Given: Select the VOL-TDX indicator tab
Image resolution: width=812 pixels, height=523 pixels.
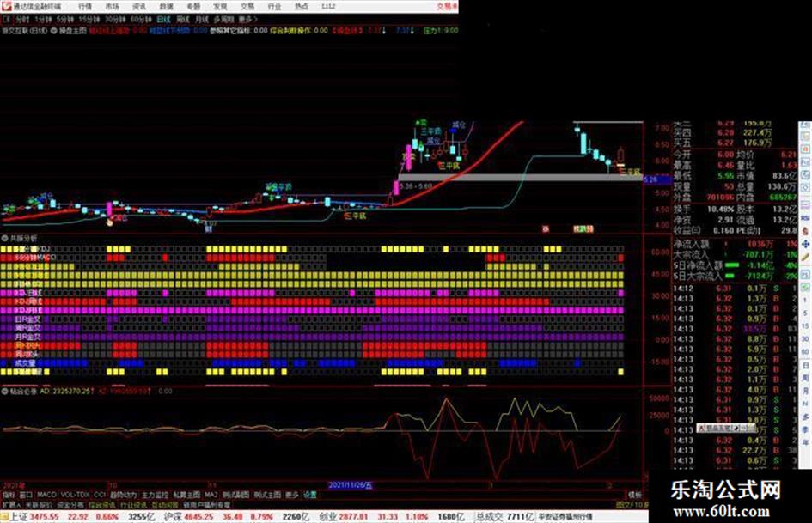Looking at the screenshot, I should pos(76,495).
